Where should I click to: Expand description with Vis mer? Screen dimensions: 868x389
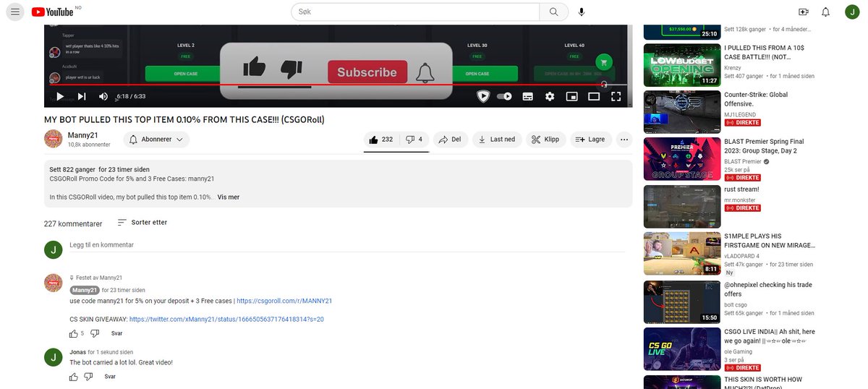pos(229,197)
